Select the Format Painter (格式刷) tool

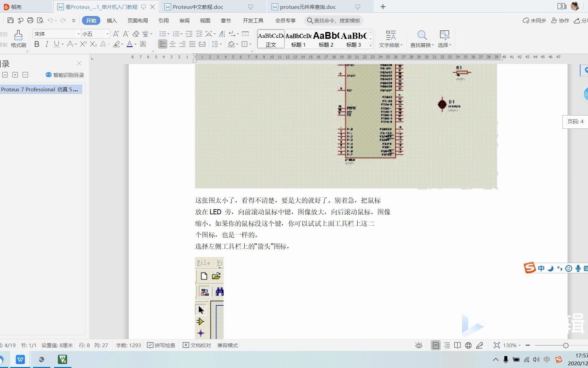click(x=18, y=39)
